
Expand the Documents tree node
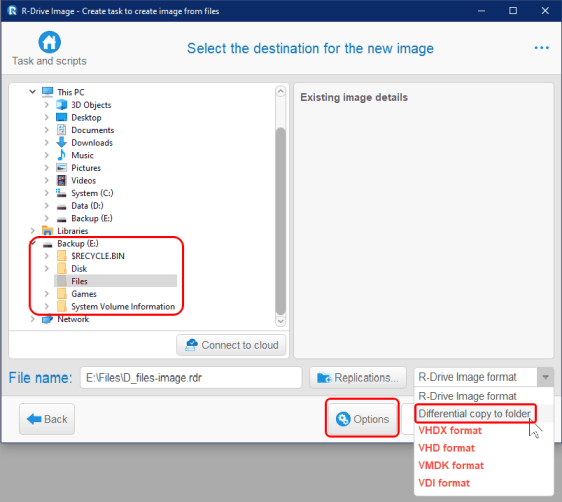(46, 130)
